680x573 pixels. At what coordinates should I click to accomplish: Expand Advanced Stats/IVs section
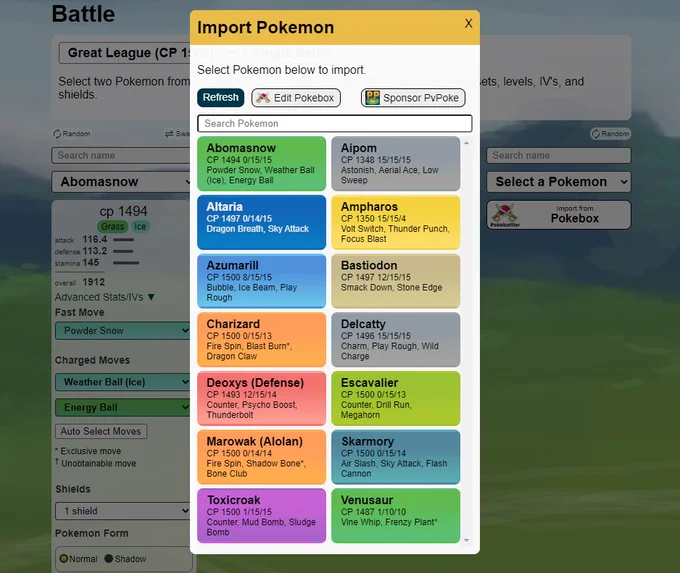click(x=105, y=297)
